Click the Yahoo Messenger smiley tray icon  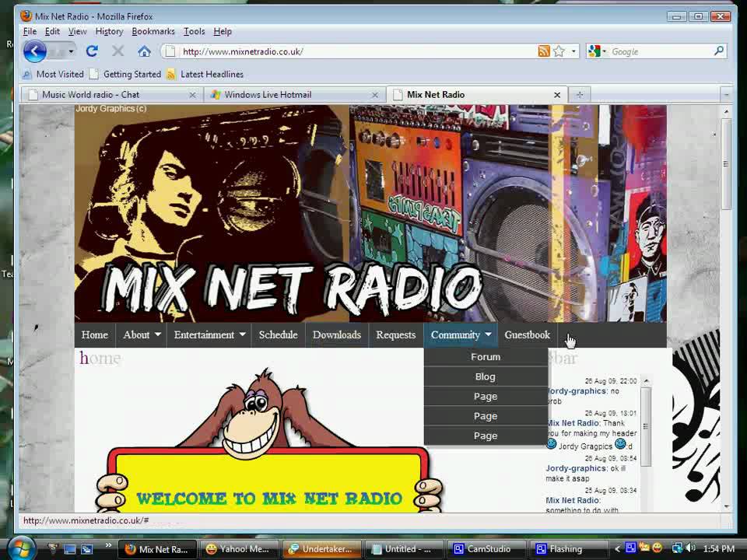point(657,548)
